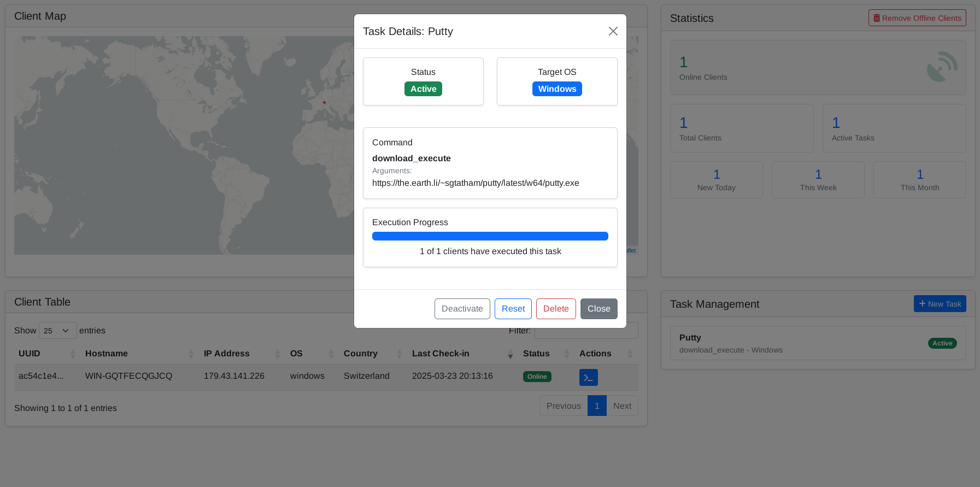Viewport: 980px width, 487px height.
Task: Click the New Today statistic card
Action: point(717,180)
